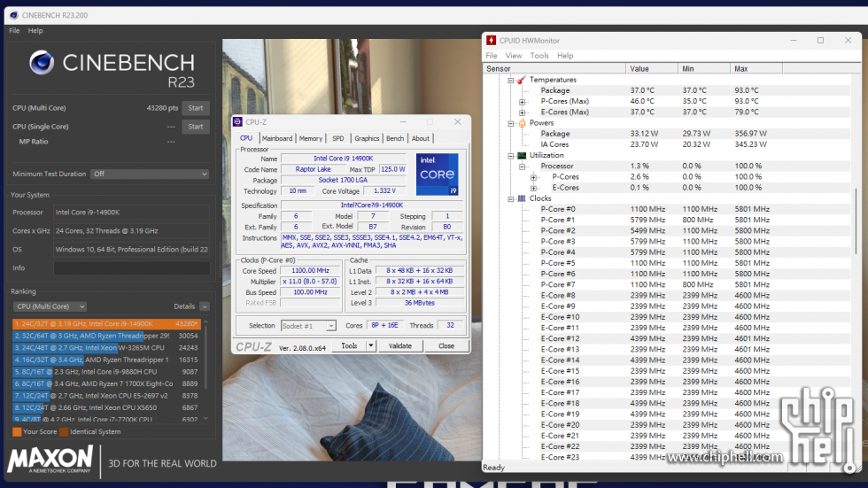Click the Info input field in Cinebench
Screen dimensions: 868x488
pyautogui.click(x=132, y=267)
